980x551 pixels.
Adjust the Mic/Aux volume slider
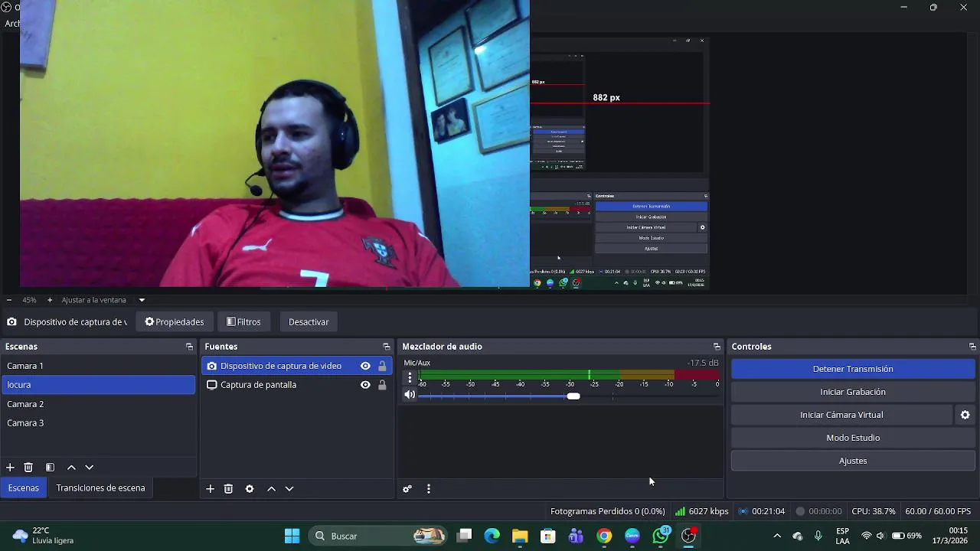tap(573, 396)
